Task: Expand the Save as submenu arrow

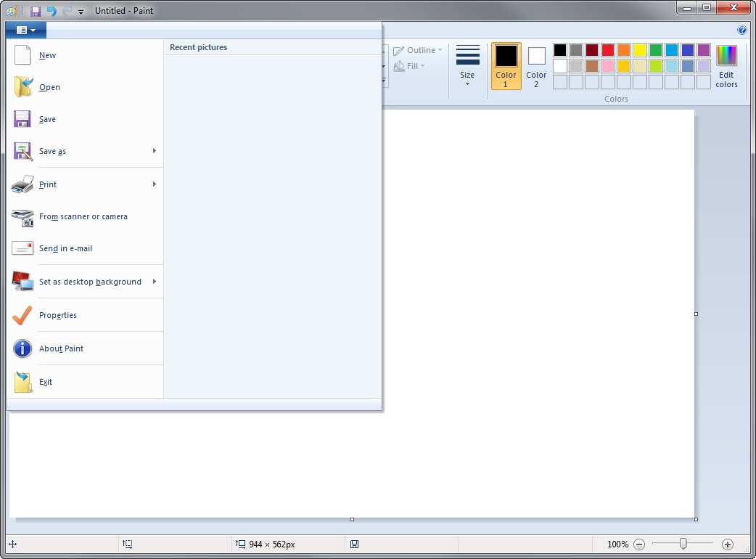Action: point(155,151)
